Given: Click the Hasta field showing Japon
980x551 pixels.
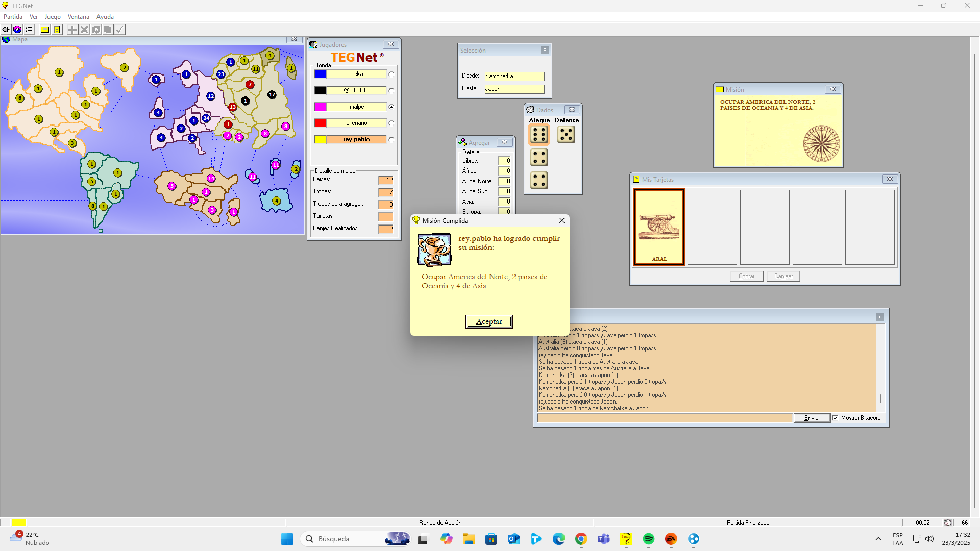Looking at the screenshot, I should (514, 89).
